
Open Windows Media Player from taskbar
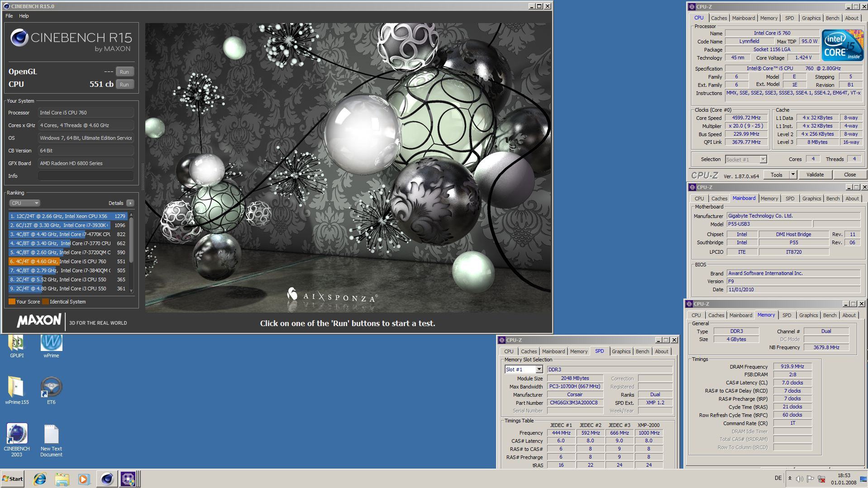(x=84, y=479)
